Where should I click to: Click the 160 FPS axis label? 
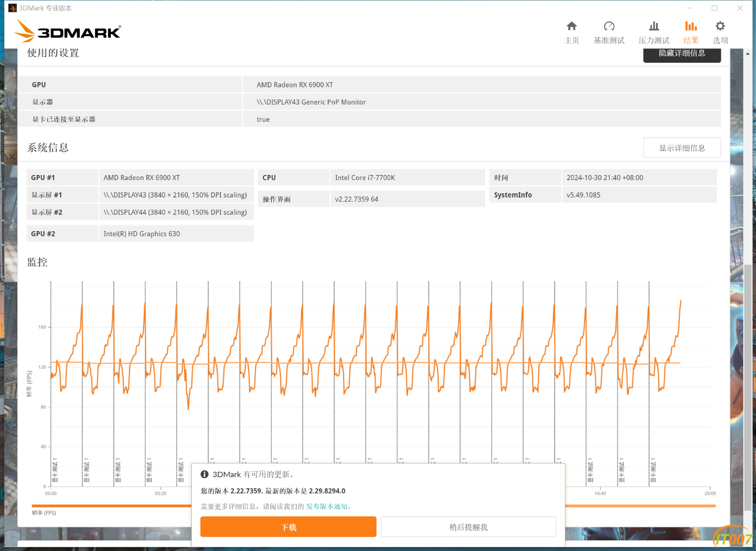pos(42,327)
